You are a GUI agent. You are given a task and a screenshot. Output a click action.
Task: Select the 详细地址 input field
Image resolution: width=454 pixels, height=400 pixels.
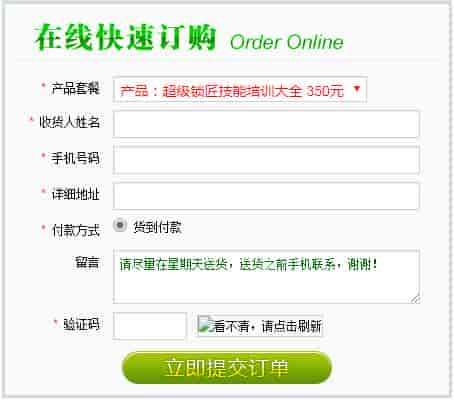(266, 196)
